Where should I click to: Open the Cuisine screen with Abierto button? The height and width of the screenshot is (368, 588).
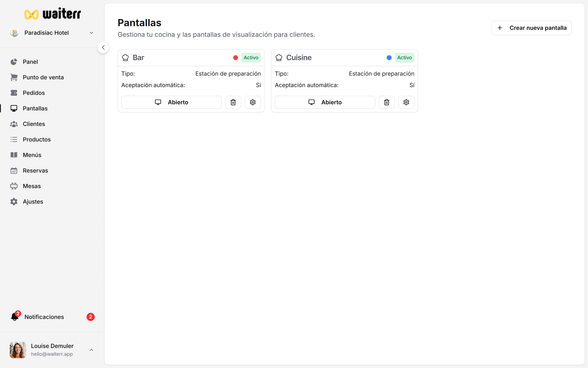[x=325, y=102]
